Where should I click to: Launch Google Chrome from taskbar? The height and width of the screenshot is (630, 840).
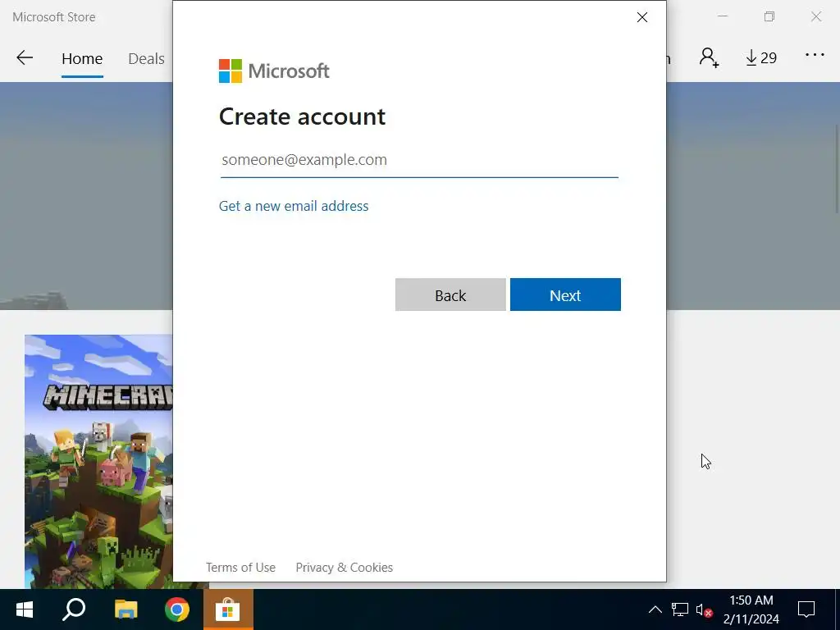tap(177, 609)
